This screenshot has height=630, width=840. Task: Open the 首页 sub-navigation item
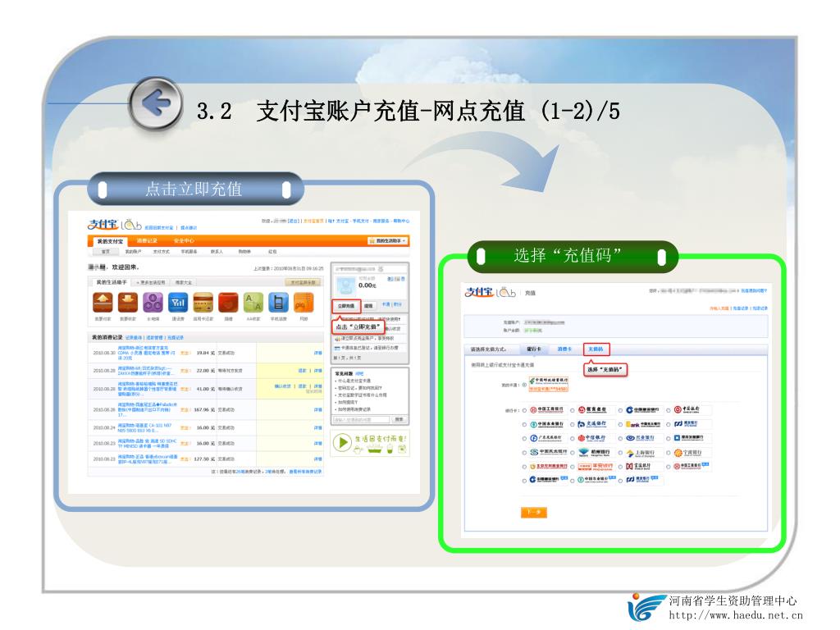pos(106,252)
